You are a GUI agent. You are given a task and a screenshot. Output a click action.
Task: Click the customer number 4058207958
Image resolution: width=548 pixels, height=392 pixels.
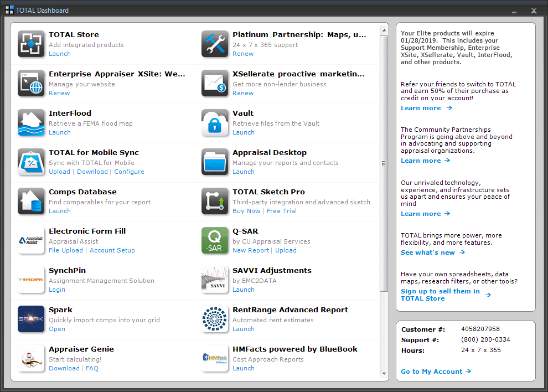480,329
